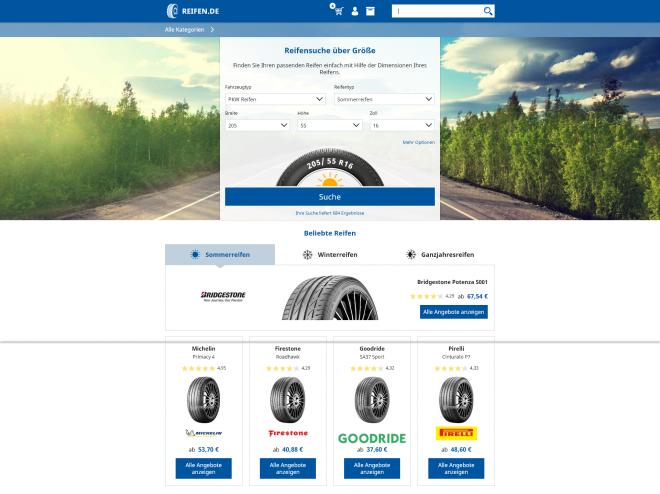The image size is (660, 494).
Task: Click the Alle Kategorien menu label
Action: 184,29
